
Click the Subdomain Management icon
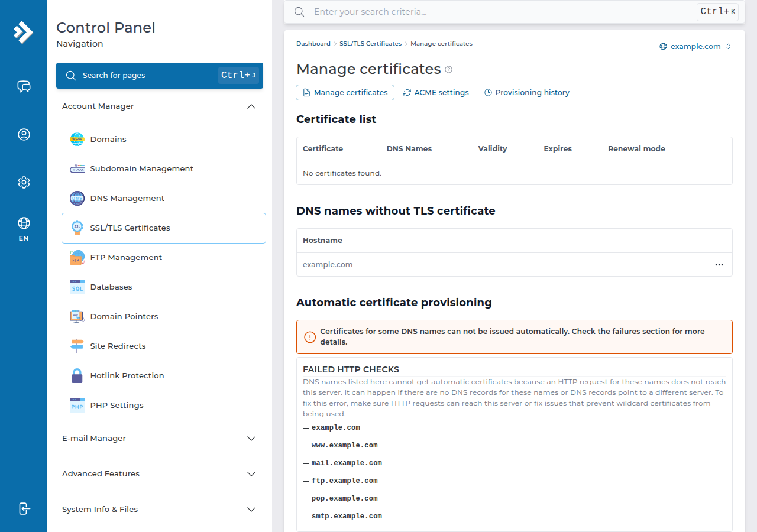click(77, 168)
